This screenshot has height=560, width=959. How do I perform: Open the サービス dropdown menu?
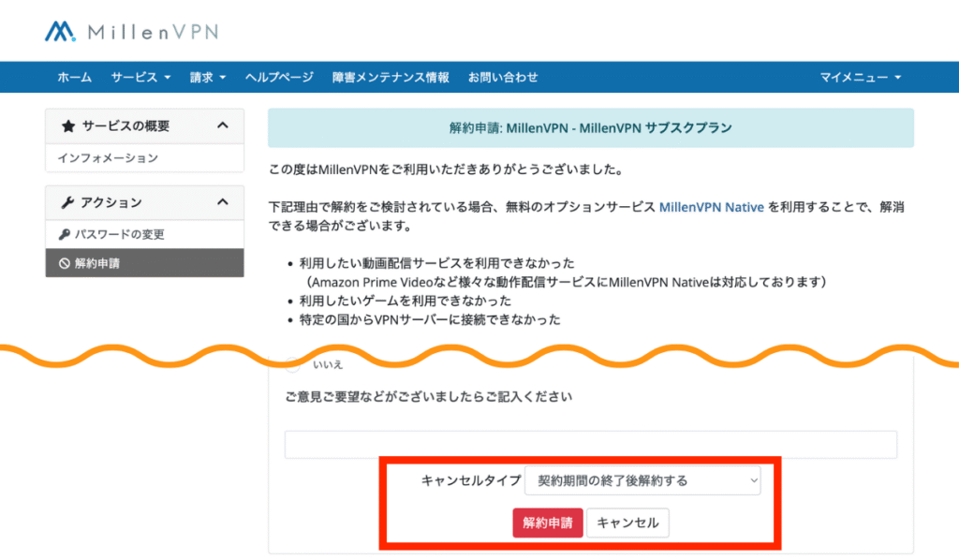(140, 78)
